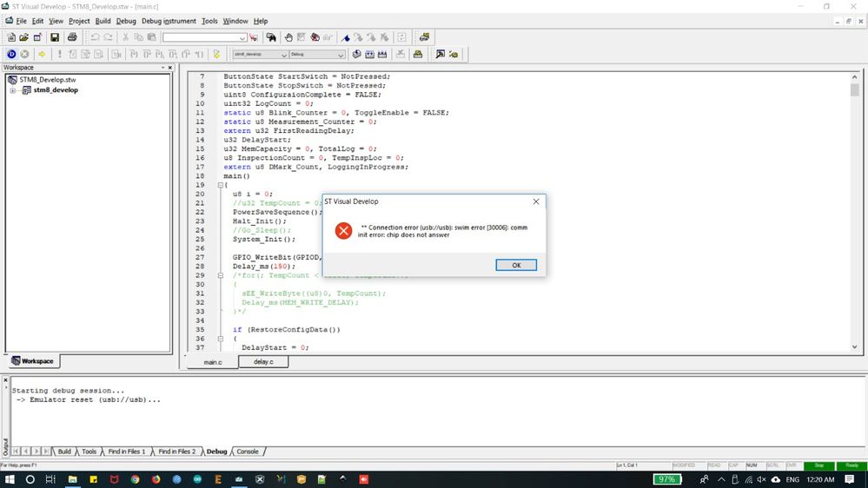Click the red error icon in the dialog
Image resolution: width=868 pixels, height=488 pixels.
point(343,231)
